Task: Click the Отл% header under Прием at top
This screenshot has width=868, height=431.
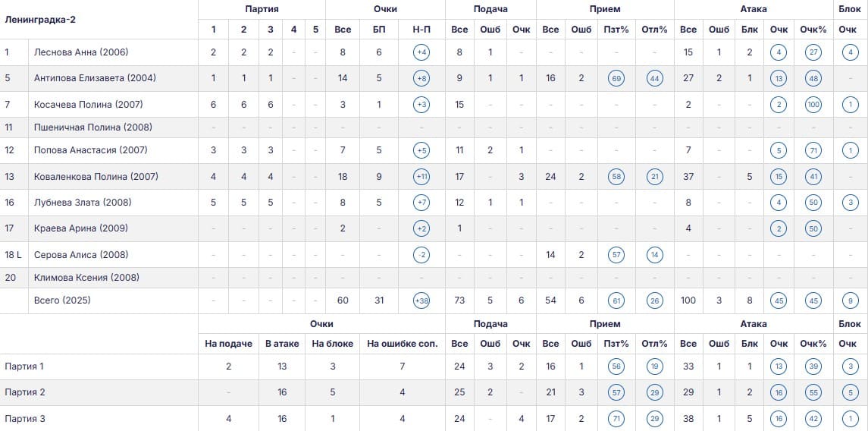Action: pyautogui.click(x=654, y=30)
